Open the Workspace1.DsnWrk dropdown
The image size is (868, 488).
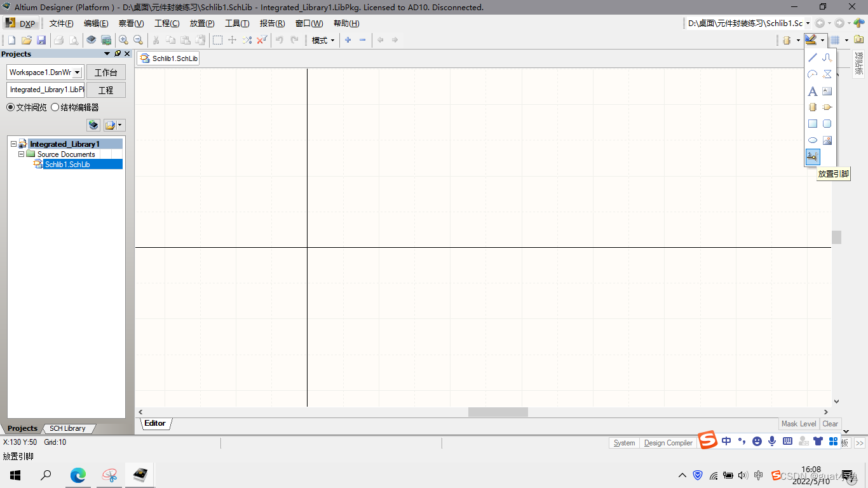point(78,72)
